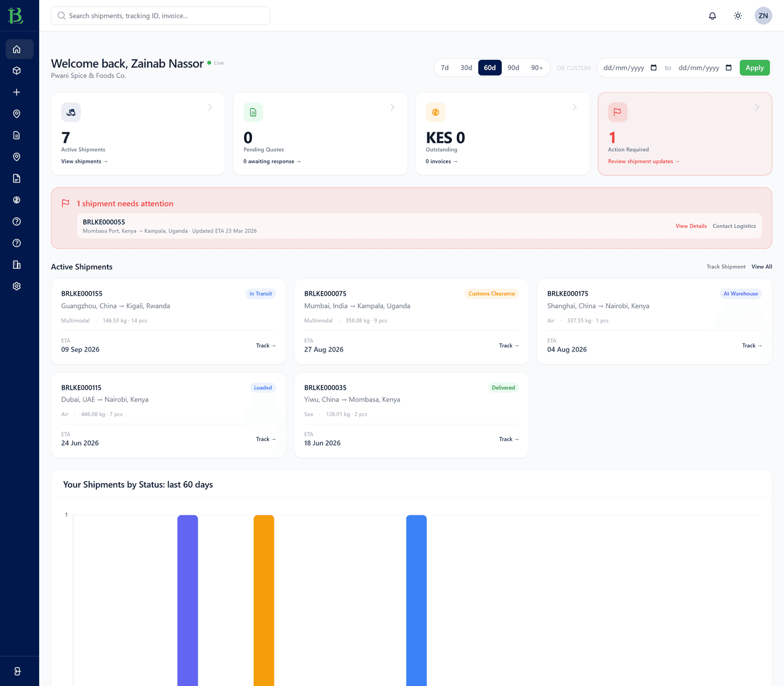This screenshot has width=784, height=686.
Task: Click the purple bar in status chart
Action: [188, 600]
